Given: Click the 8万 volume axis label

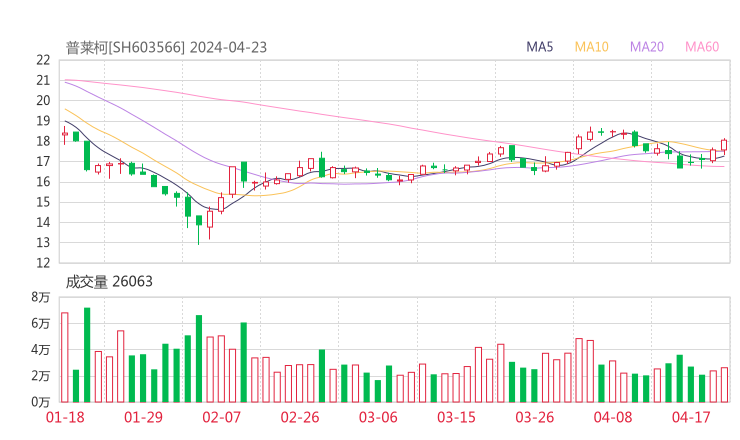Looking at the screenshot, I should click(x=41, y=297).
